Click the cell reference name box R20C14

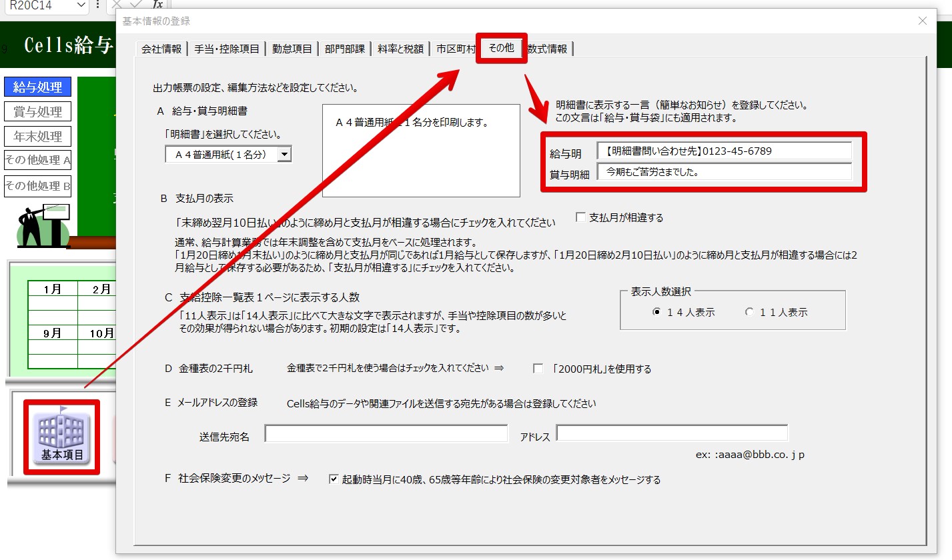[38, 5]
